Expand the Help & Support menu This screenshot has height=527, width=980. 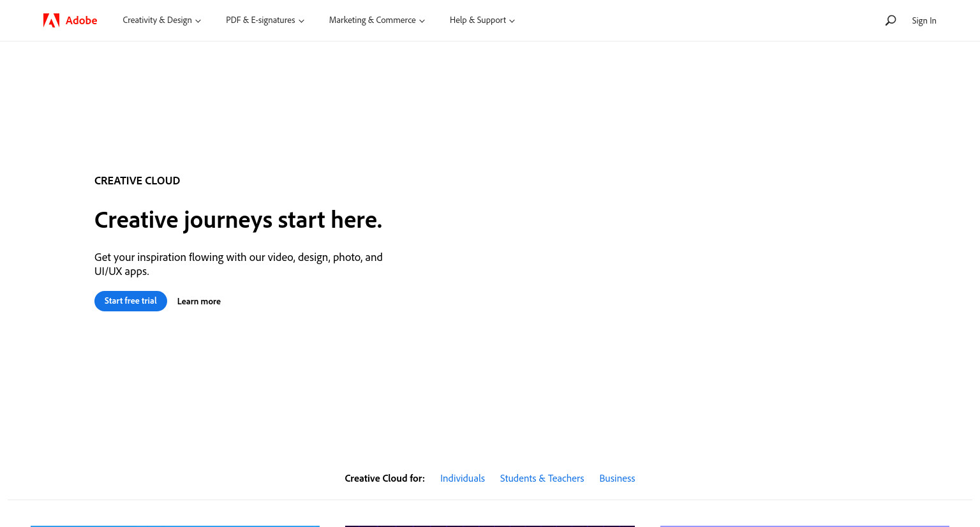482,20
